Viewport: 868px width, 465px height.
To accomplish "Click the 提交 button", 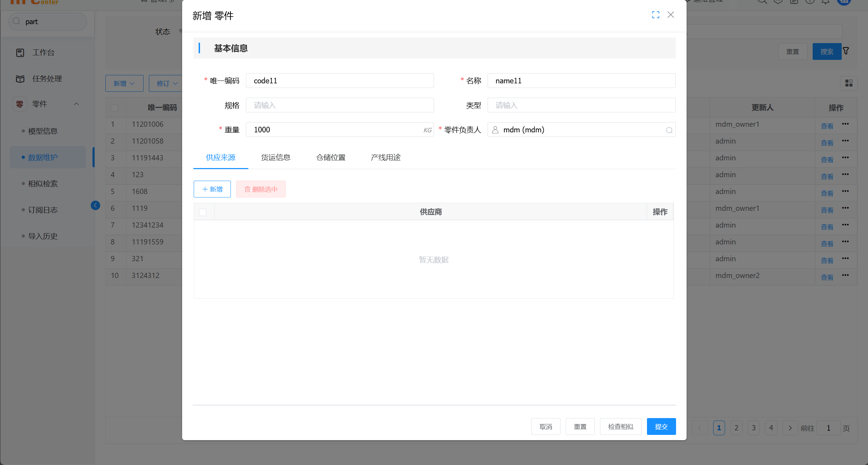I will pyautogui.click(x=661, y=426).
